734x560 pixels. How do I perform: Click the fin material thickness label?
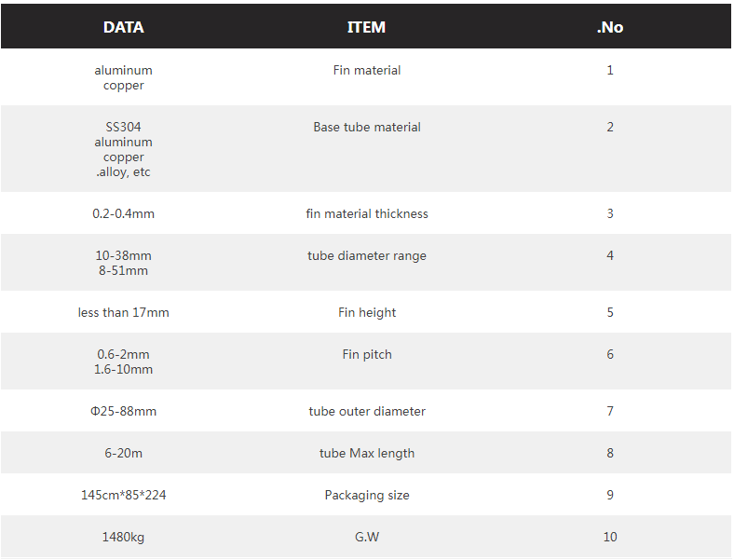coord(366,213)
